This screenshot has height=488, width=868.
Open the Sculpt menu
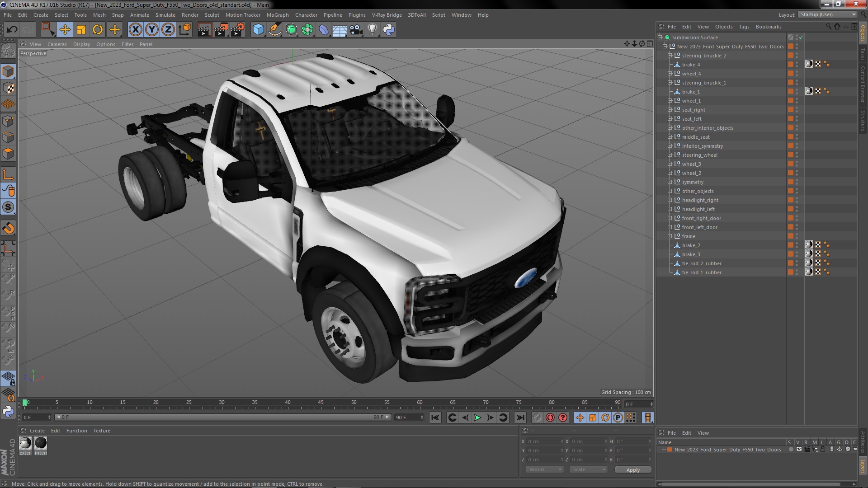[x=212, y=15]
